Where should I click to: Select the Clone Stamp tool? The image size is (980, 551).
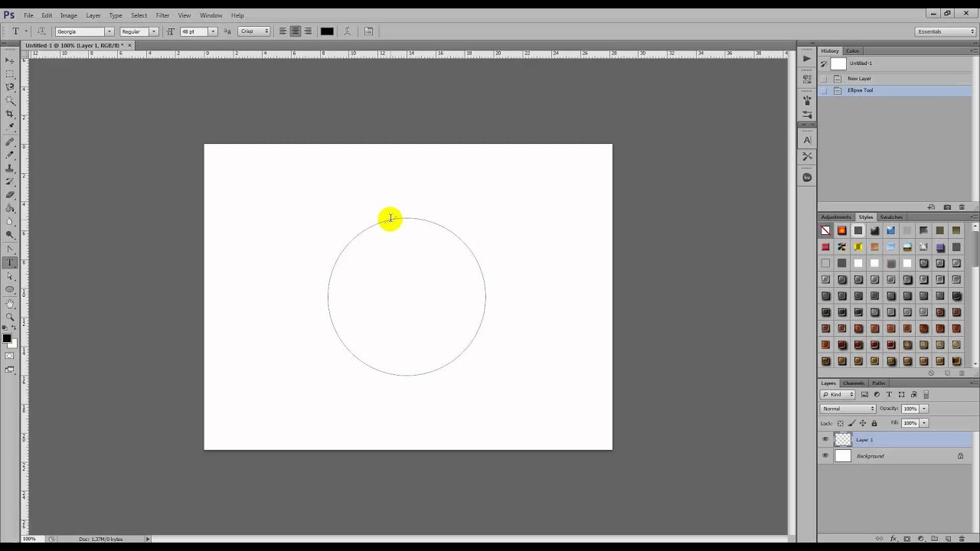[x=10, y=168]
